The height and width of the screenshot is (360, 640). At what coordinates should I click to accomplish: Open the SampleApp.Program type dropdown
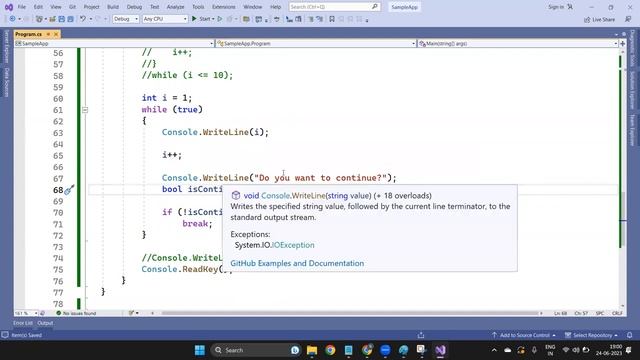tap(316, 43)
